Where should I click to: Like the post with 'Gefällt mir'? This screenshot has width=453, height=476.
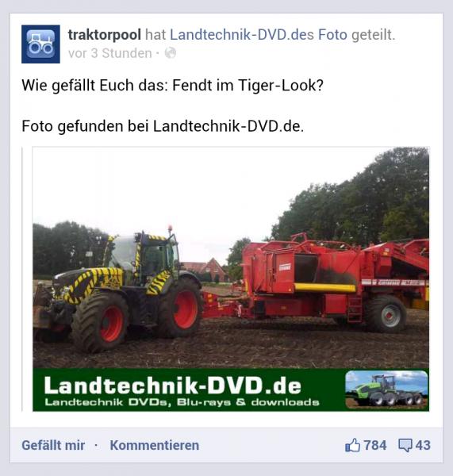[x=53, y=445]
